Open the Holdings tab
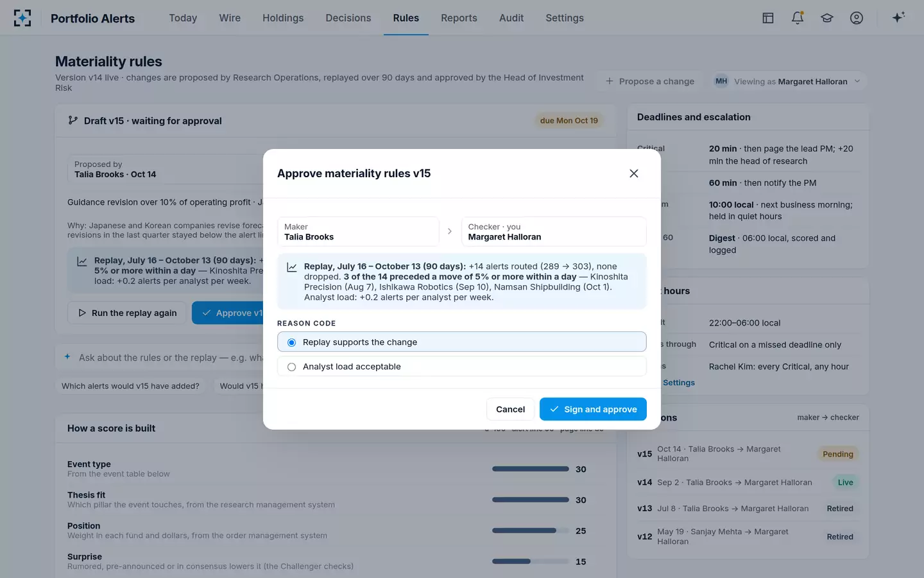 (x=283, y=18)
